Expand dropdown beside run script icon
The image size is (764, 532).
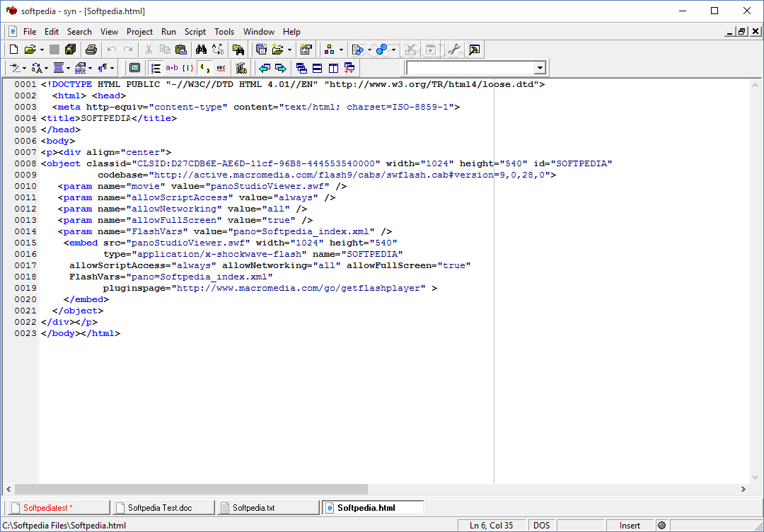[369, 50]
